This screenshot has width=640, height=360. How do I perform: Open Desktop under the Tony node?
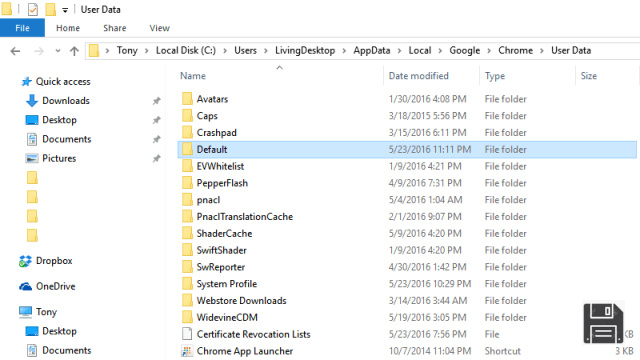coord(51,331)
